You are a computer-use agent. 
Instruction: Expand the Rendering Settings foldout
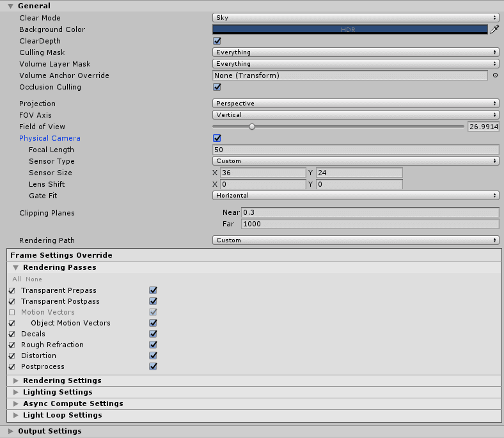point(15,380)
